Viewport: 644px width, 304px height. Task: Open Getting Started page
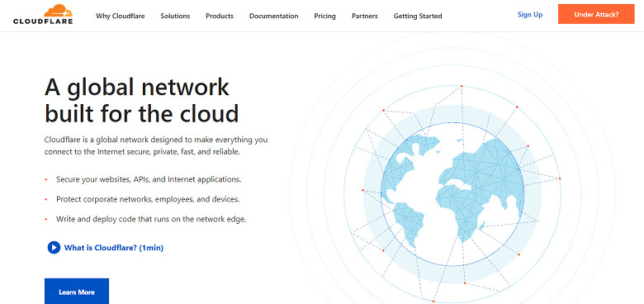coord(418,16)
